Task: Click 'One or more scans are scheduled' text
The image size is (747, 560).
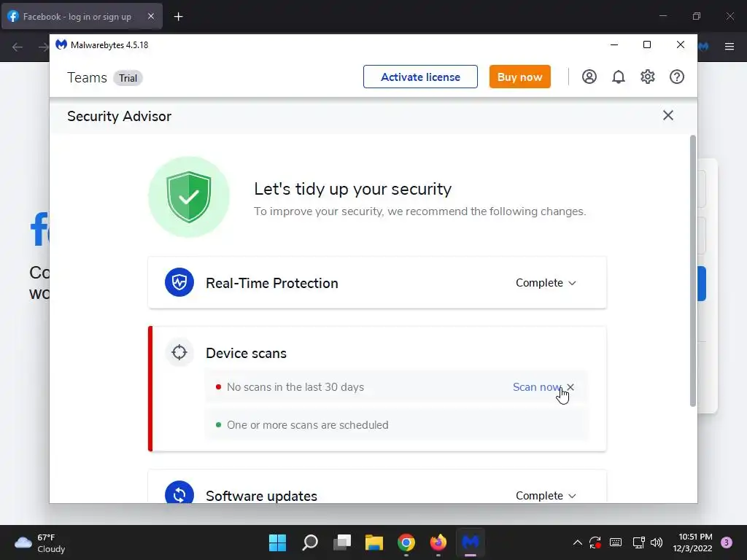Action: click(x=308, y=425)
